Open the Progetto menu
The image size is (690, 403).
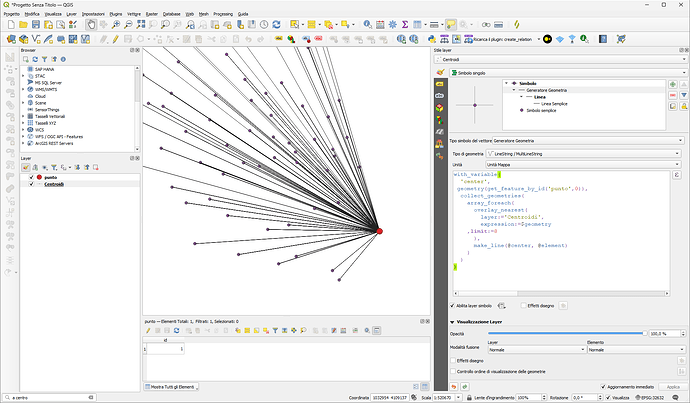12,14
